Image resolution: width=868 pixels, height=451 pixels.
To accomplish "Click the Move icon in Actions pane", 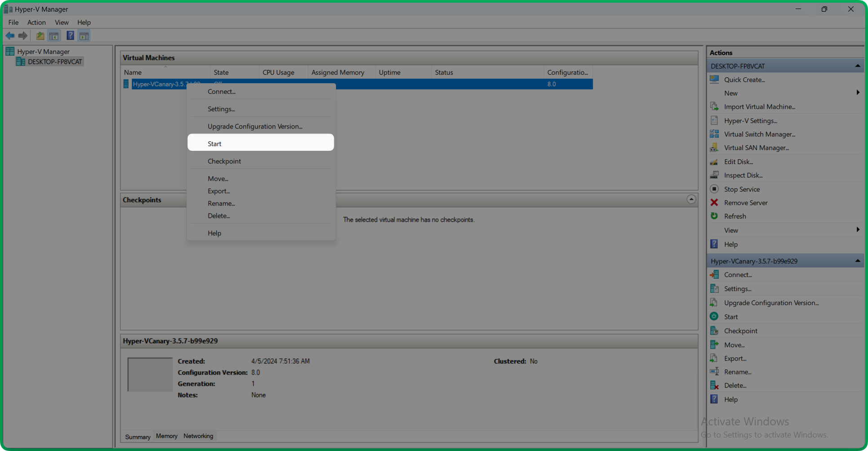I will click(x=714, y=345).
